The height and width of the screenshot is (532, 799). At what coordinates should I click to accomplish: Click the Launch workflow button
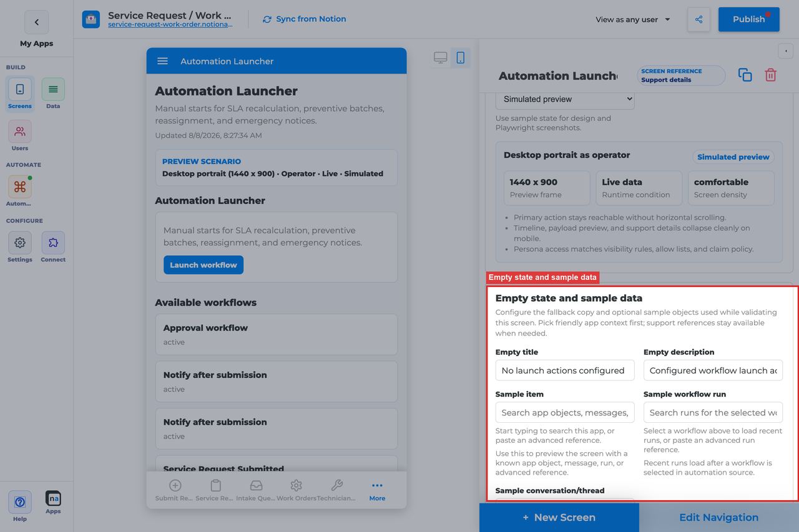203,265
